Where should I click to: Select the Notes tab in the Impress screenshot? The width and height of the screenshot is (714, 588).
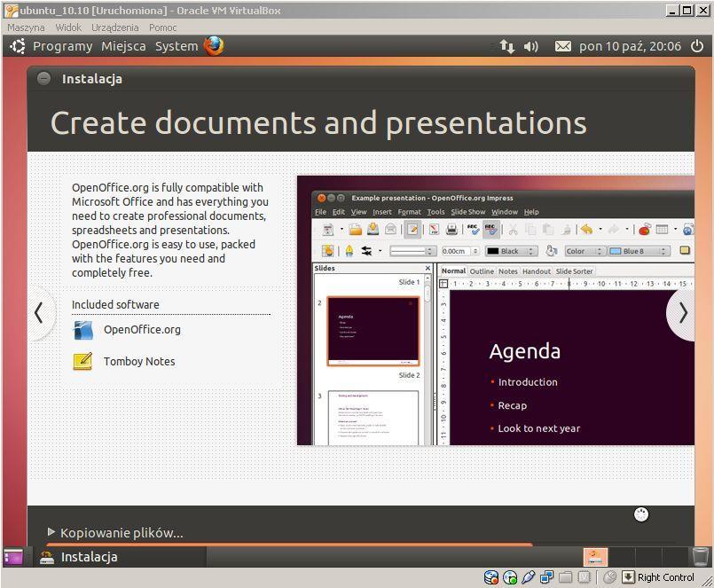pyautogui.click(x=507, y=271)
